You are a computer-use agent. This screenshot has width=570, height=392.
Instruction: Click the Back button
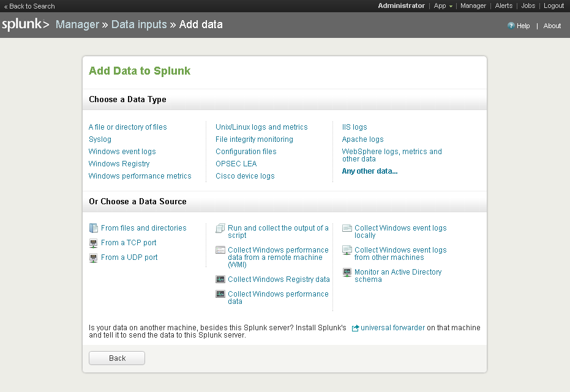click(x=117, y=358)
